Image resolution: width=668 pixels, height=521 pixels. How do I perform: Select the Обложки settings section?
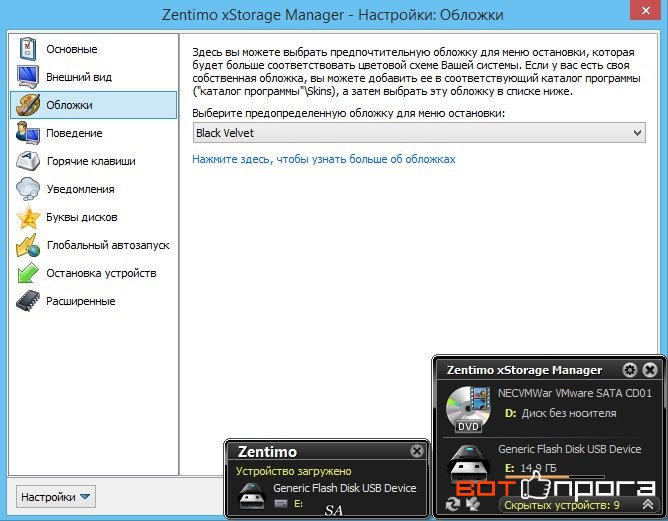click(93, 105)
